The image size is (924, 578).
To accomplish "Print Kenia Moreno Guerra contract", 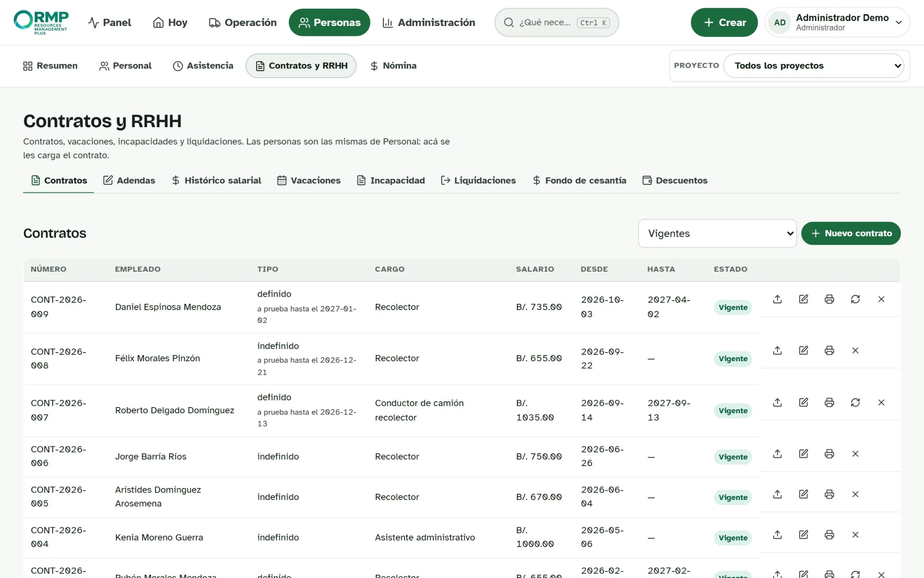I will point(830,535).
